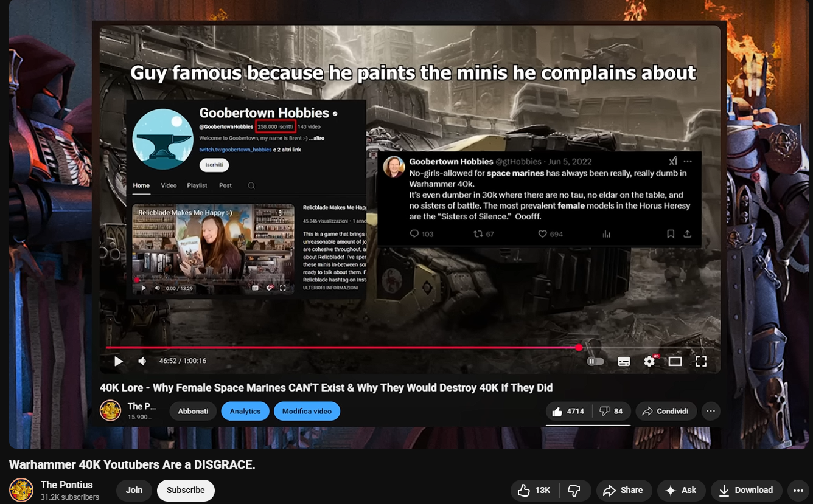Screen dimensions: 813x504
Task: Select the Video tab on Goobertown channel
Action: pyautogui.click(x=169, y=185)
